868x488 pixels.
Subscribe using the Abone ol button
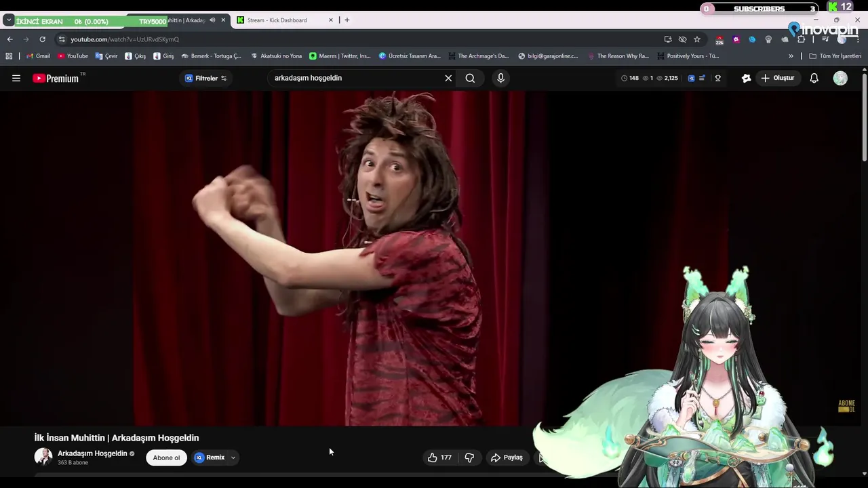click(166, 457)
